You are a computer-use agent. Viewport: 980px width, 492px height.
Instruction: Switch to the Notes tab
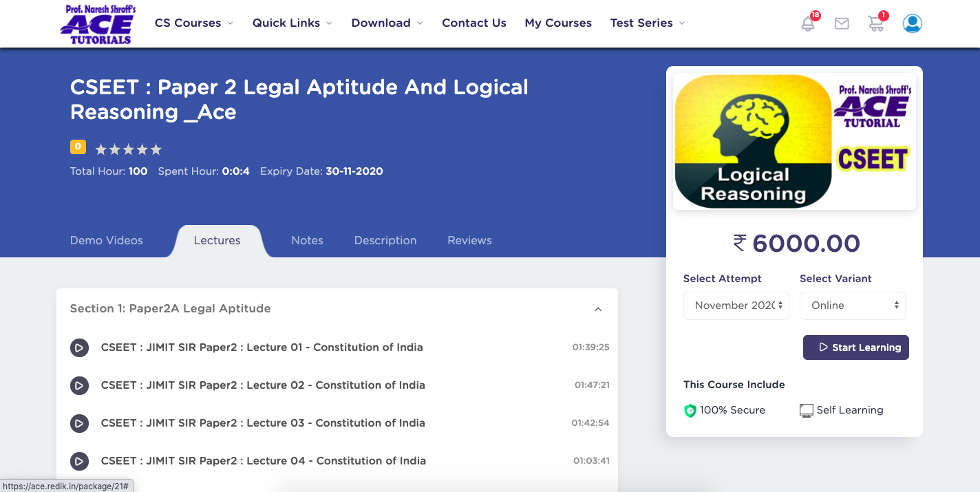[307, 240]
